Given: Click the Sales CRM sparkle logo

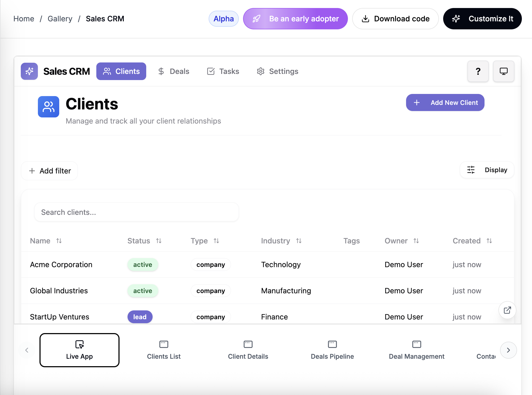Looking at the screenshot, I should tap(29, 71).
